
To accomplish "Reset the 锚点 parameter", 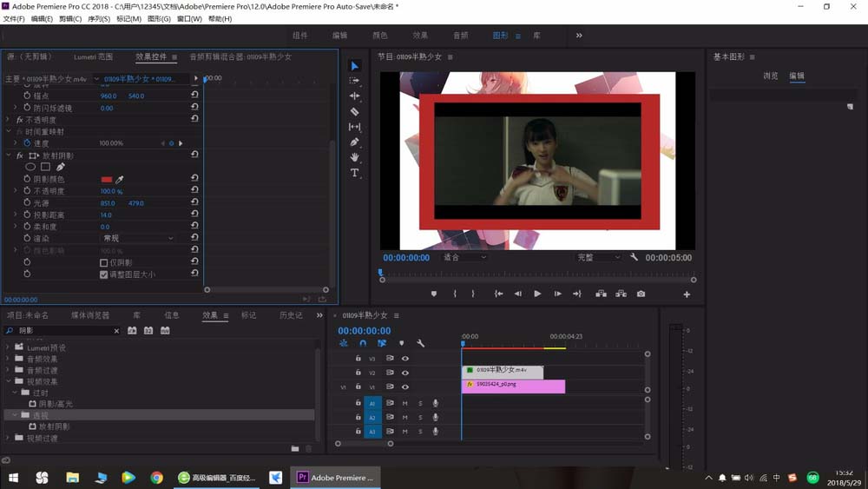I will pos(194,96).
